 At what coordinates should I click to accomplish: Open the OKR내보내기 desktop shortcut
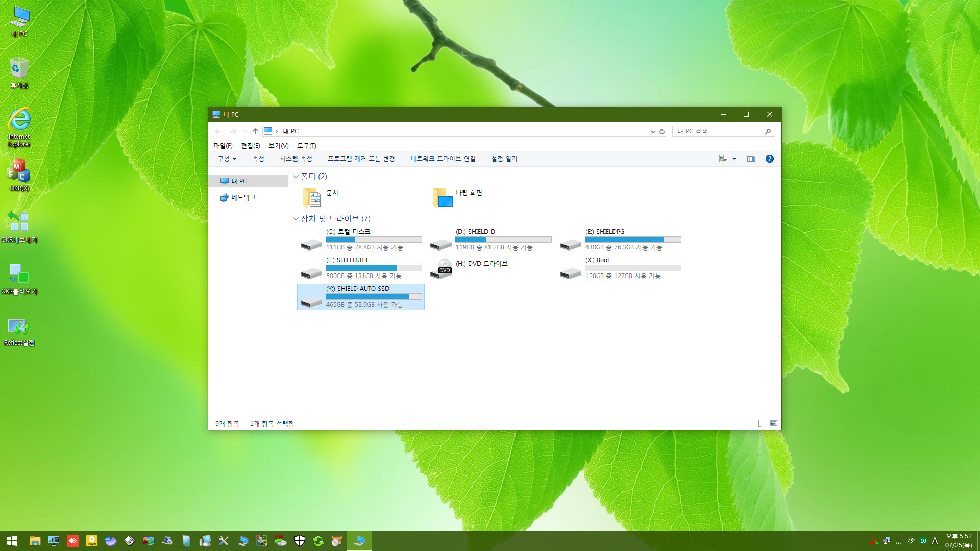(x=19, y=227)
